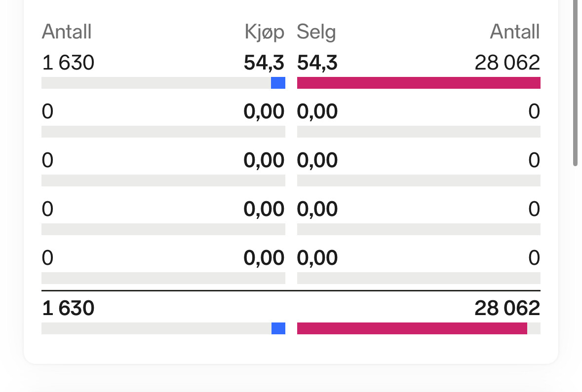Select the sell price 54,3
582x392 pixels.
(317, 63)
